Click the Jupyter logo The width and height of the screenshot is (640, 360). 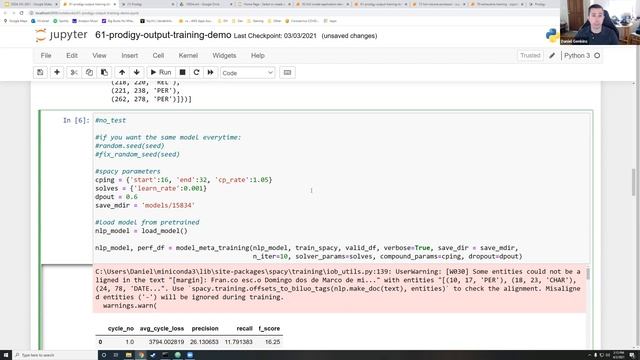61,35
